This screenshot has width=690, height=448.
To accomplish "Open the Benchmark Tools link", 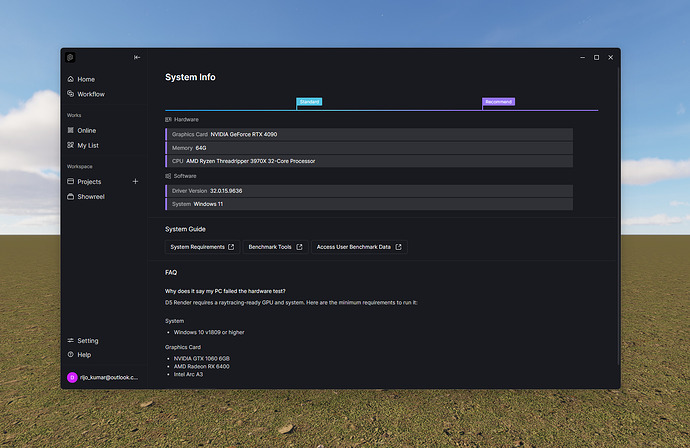I will (x=275, y=247).
